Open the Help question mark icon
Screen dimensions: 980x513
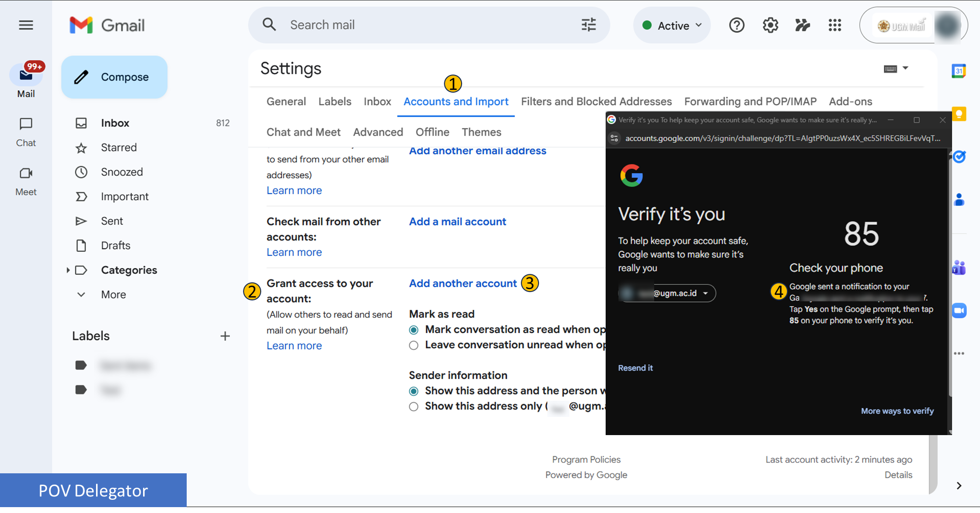pyautogui.click(x=736, y=25)
